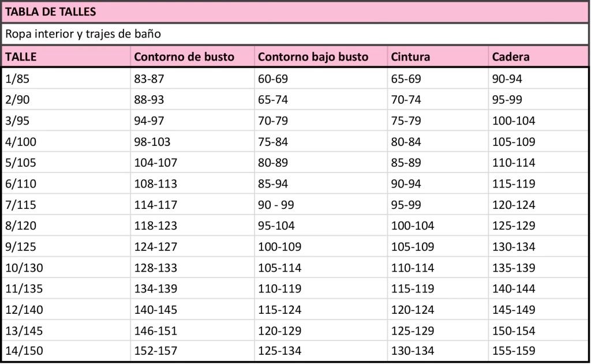Screen dimensions: 591x364
Task: Select bust range 124-127 cell
Action: [155, 246]
